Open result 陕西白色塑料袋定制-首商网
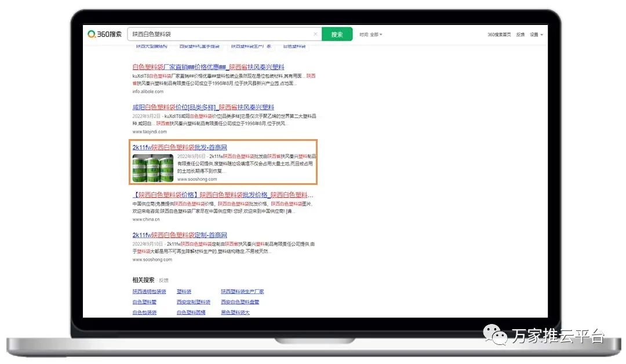Viewport: 626px width, 364px height. click(x=180, y=235)
